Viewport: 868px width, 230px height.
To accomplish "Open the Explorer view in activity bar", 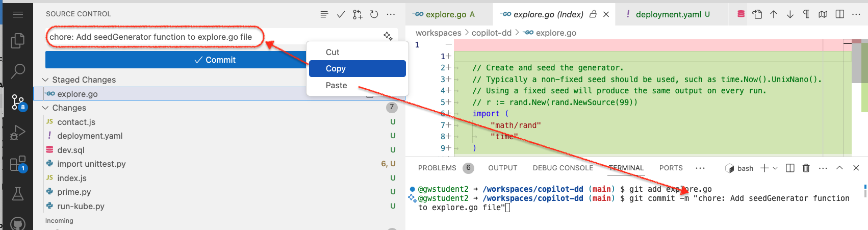I will click(x=18, y=40).
